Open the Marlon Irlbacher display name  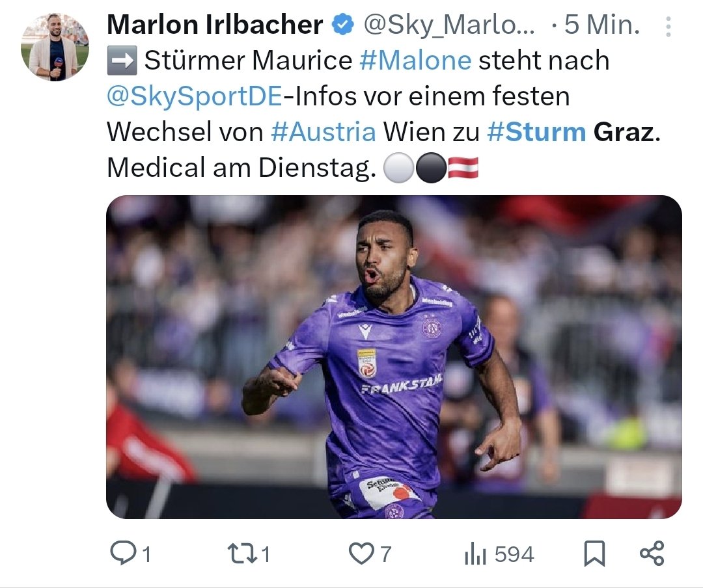coord(215,25)
